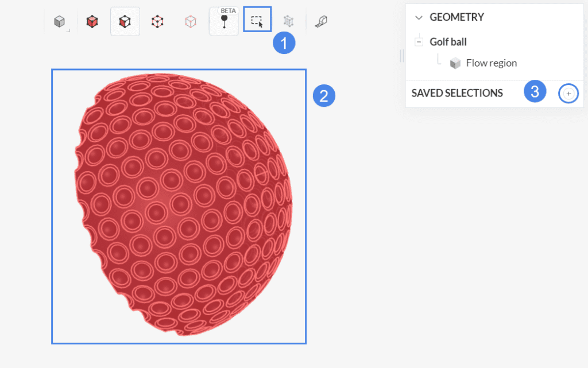The width and height of the screenshot is (588, 368).
Task: Open the probe point BETA tool
Action: (224, 23)
